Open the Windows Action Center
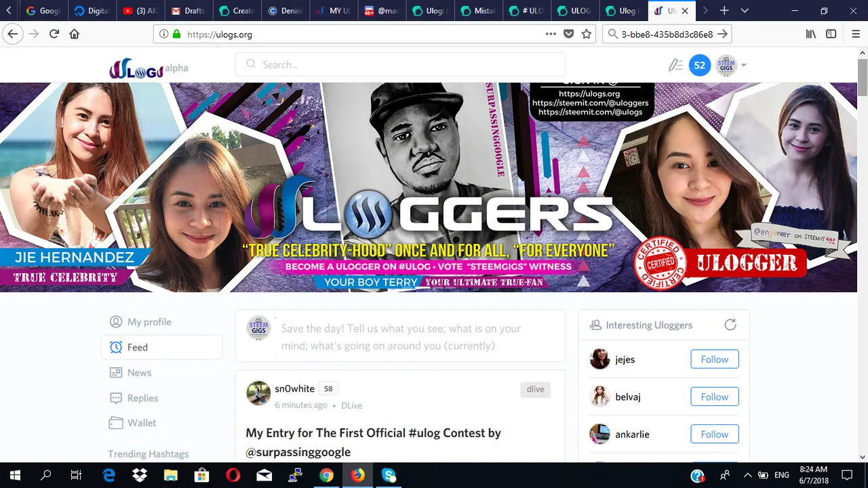 coord(847,475)
